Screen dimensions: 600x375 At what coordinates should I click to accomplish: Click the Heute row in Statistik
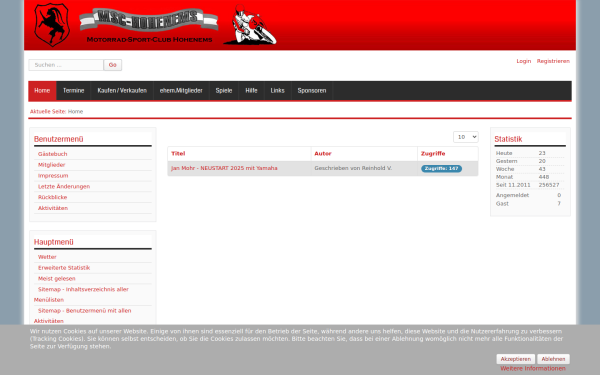pos(530,153)
